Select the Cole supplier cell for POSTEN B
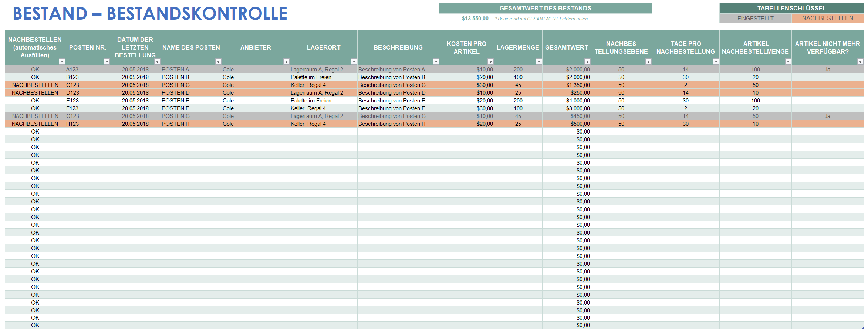The height and width of the screenshot is (333, 868). click(x=256, y=77)
